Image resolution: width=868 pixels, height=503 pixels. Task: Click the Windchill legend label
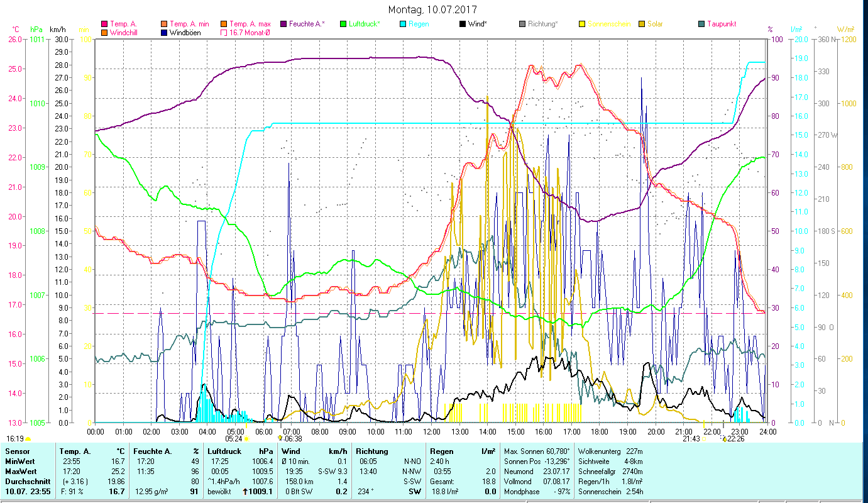pyautogui.click(x=124, y=32)
